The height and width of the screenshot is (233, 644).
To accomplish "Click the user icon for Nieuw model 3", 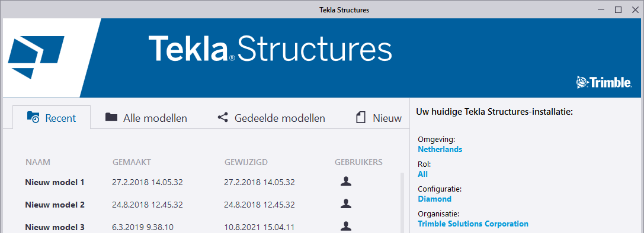I will click(x=346, y=226).
